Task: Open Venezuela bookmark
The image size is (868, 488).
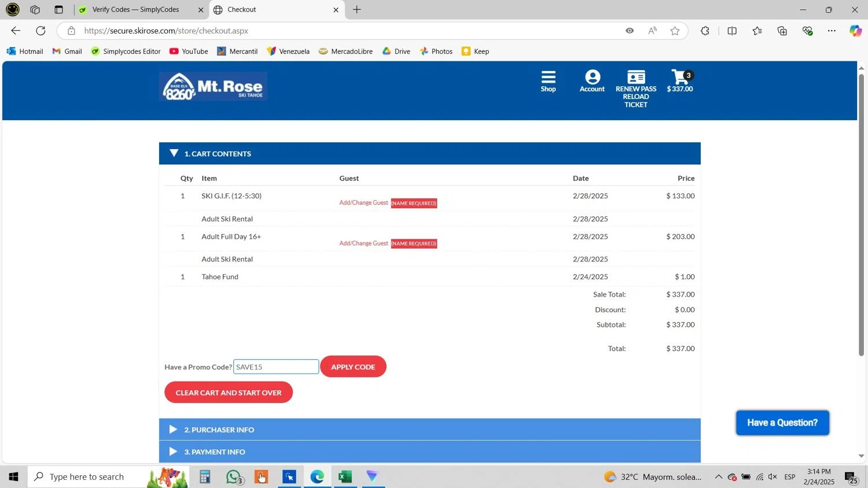Action: [288, 51]
